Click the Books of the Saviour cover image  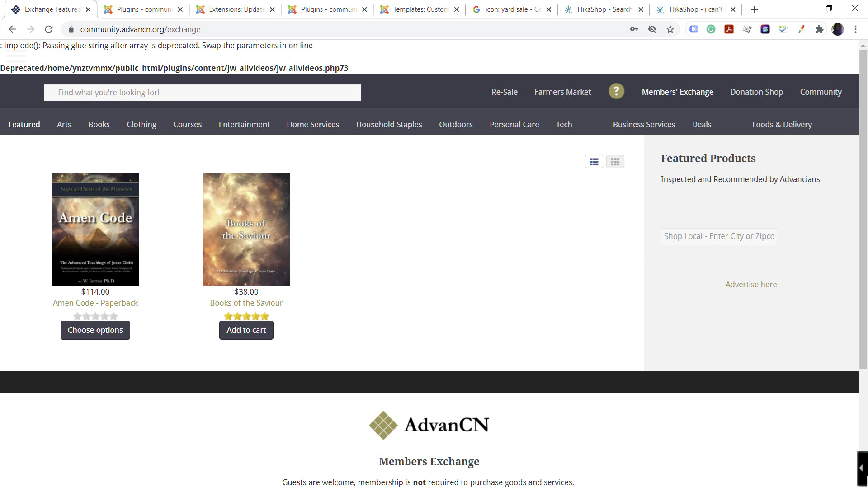pos(246,230)
